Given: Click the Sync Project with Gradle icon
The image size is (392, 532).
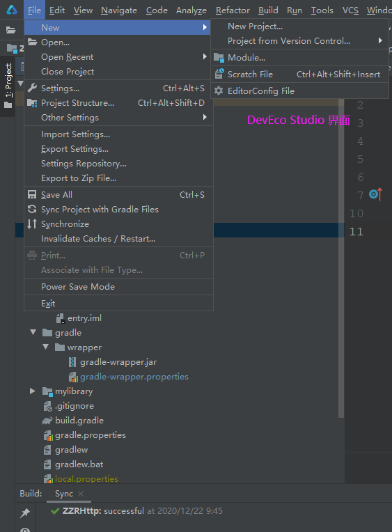Looking at the screenshot, I should click(32, 209).
